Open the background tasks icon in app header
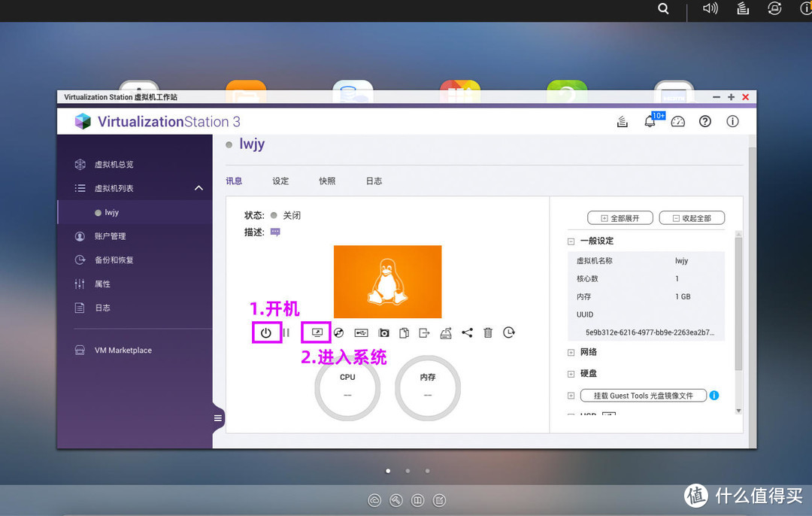The height and width of the screenshot is (516, 812). (x=623, y=122)
